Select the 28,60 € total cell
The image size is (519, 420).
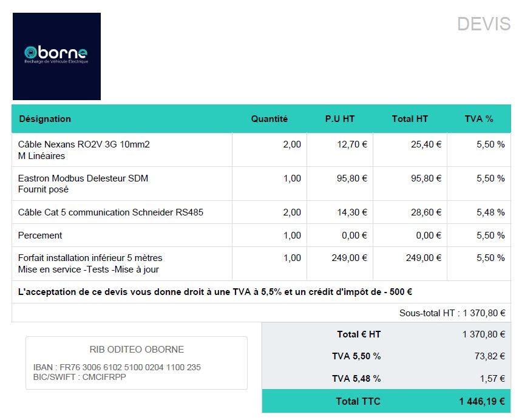(426, 212)
